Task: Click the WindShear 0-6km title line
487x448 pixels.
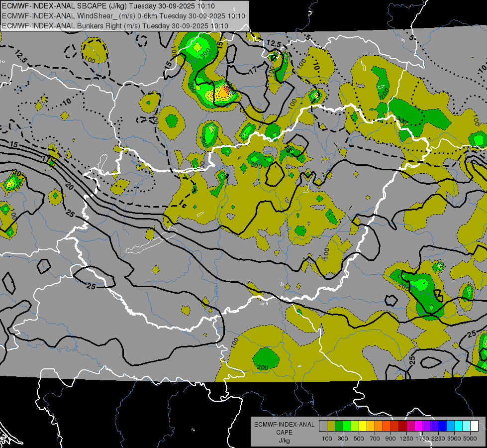Action: [x=123, y=16]
